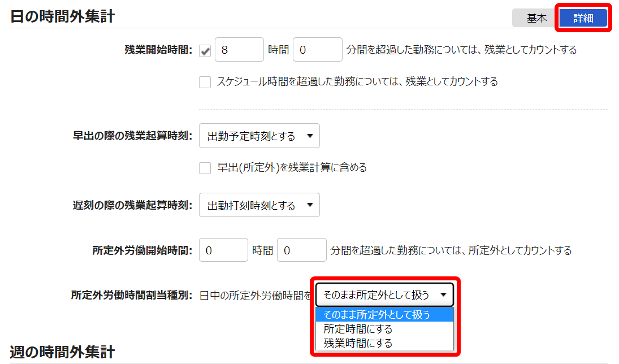Image resolution: width=619 pixels, height=364 pixels.
Task: Open the 遅刻の際の残業起算時刻 dropdown
Action: point(259,205)
